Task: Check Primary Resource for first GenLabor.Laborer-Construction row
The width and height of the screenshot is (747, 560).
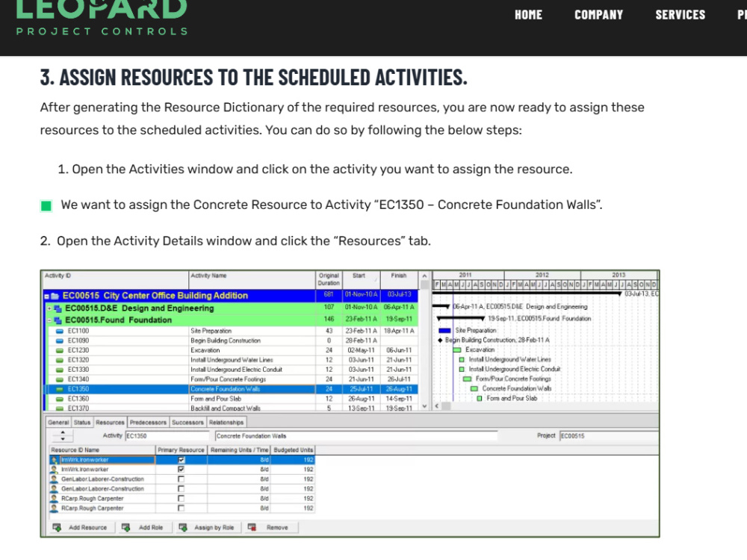Action: click(x=181, y=479)
